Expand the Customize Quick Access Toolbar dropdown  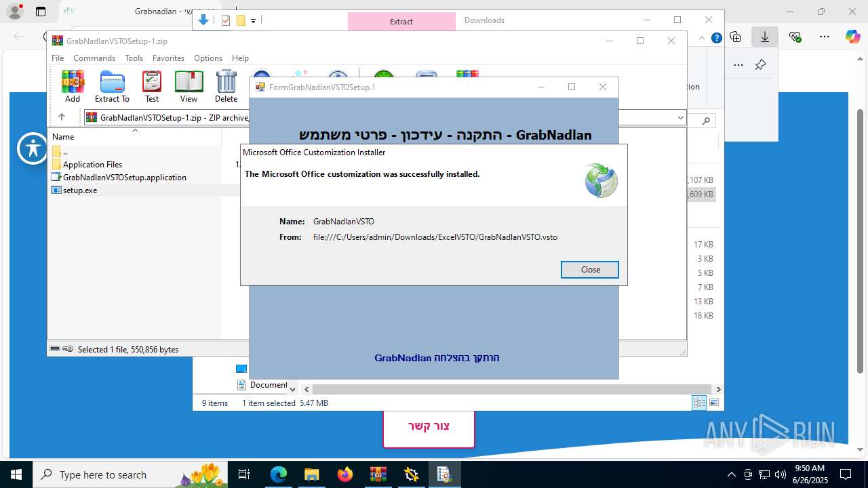pyautogui.click(x=253, y=21)
